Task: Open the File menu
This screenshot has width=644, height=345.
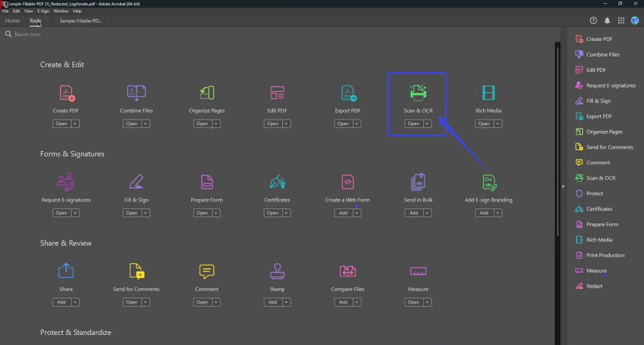Action: [x=5, y=11]
